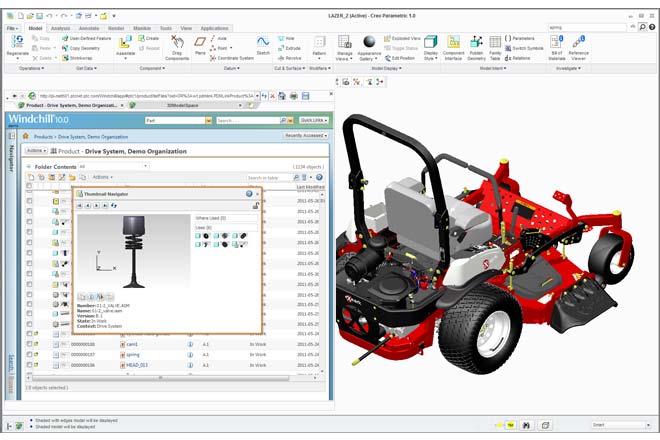Click the folder table horizontal scrollbar
Image resolution: width=660 pixels, height=440 pixels.
click(160, 378)
